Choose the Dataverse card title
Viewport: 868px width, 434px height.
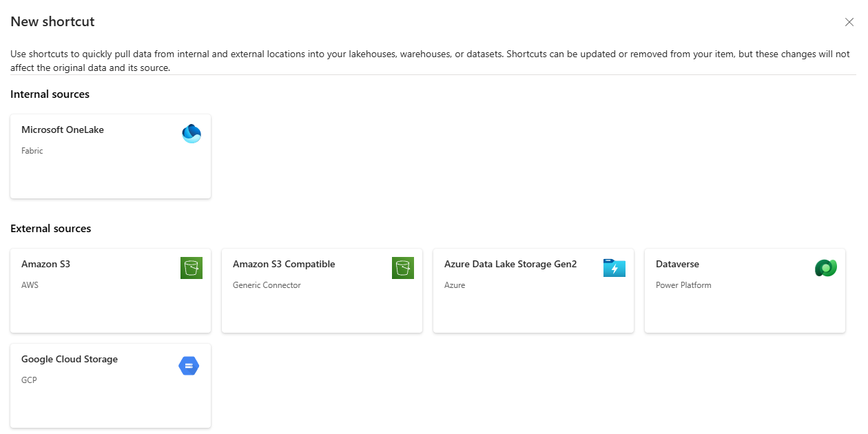point(677,264)
